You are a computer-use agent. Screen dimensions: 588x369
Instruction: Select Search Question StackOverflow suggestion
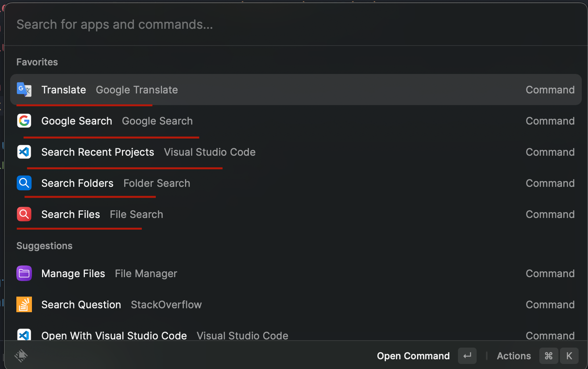click(x=81, y=305)
